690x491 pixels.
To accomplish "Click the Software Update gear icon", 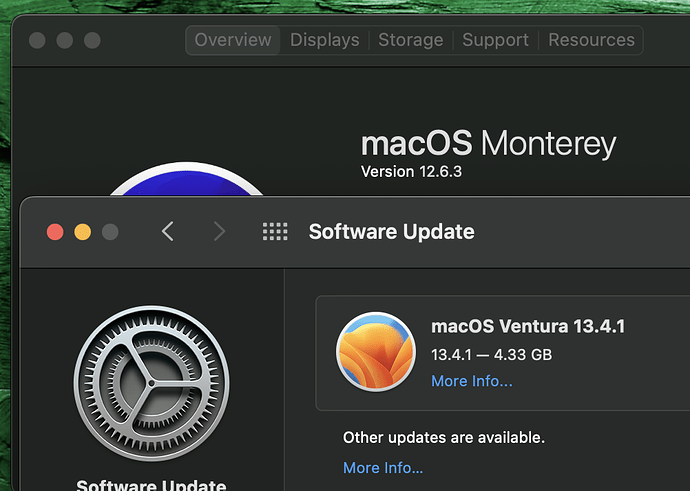I will pyautogui.click(x=151, y=383).
